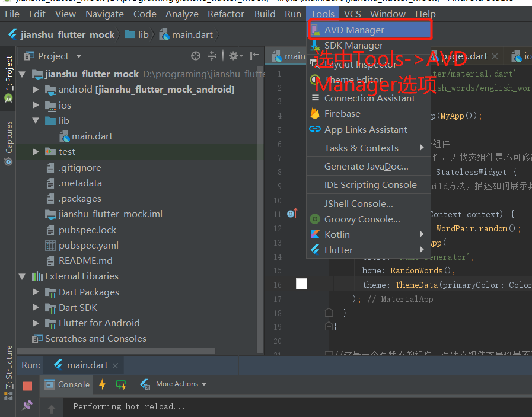This screenshot has width=532, height=417.
Task: Select pubspec.yaml file
Action: (x=82, y=246)
